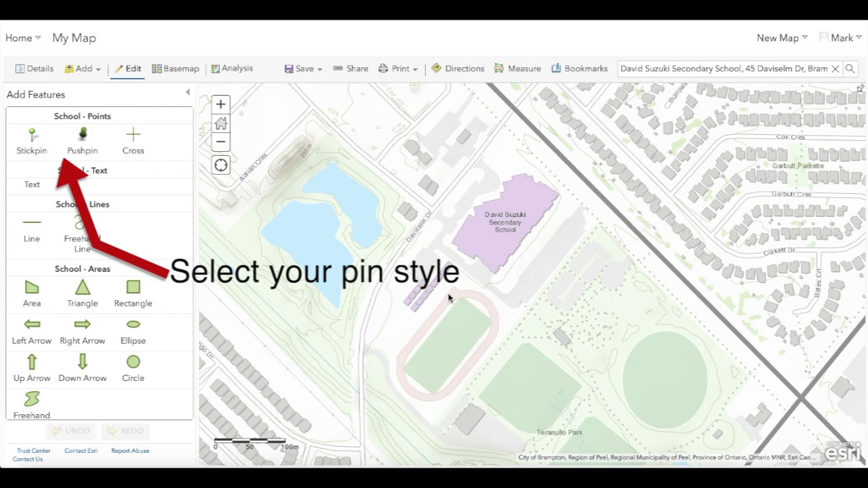Find my location on map

220,165
